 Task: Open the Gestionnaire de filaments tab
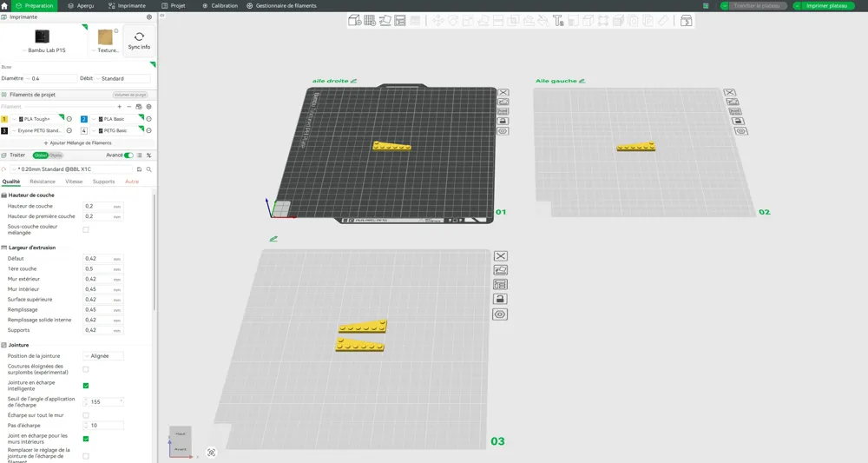coord(281,5)
